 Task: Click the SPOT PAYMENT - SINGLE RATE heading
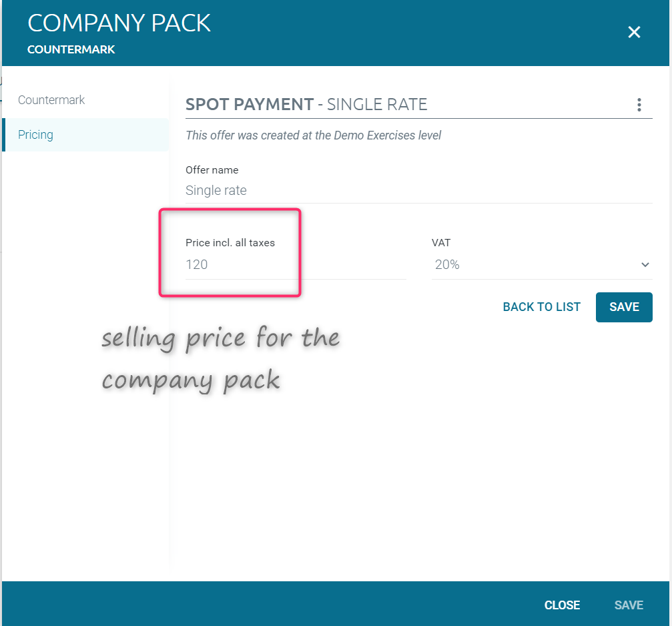[306, 105]
